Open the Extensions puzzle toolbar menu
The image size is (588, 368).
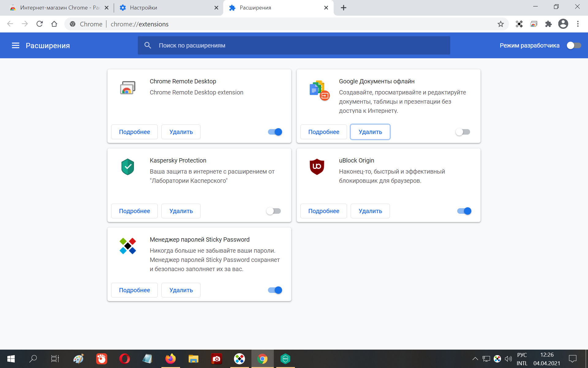point(548,24)
